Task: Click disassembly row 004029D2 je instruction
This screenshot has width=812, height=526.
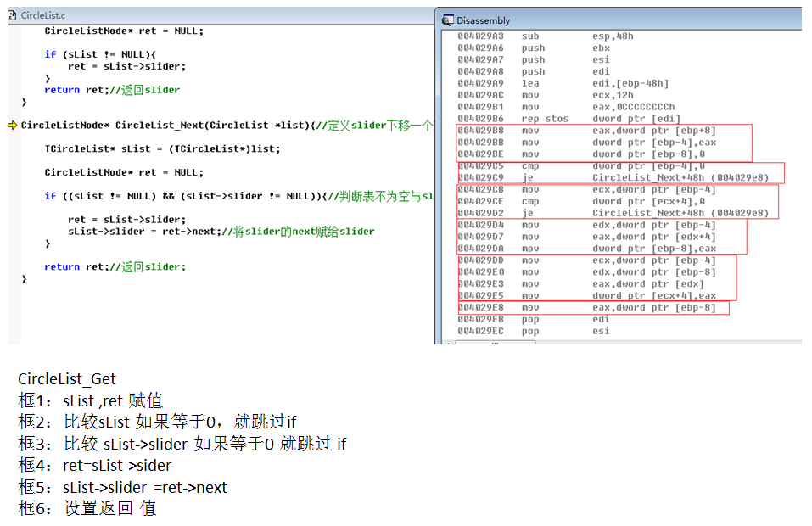Action: point(613,213)
